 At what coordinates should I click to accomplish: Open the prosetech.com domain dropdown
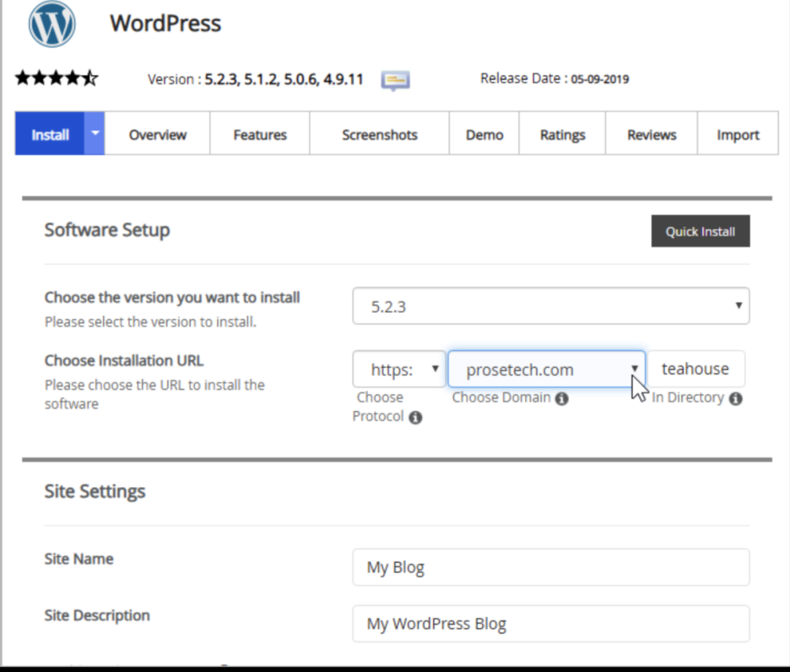[x=546, y=369]
